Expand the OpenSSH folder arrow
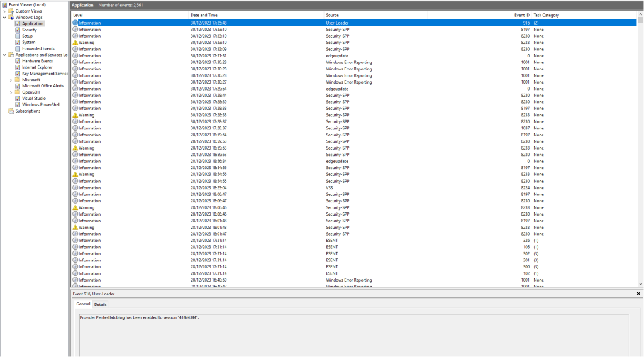This screenshot has width=644, height=357. tap(11, 92)
